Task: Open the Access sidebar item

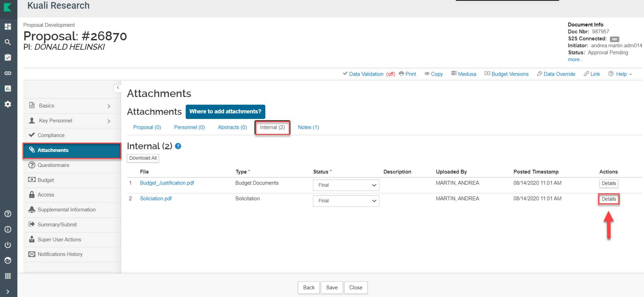Action: click(x=72, y=195)
